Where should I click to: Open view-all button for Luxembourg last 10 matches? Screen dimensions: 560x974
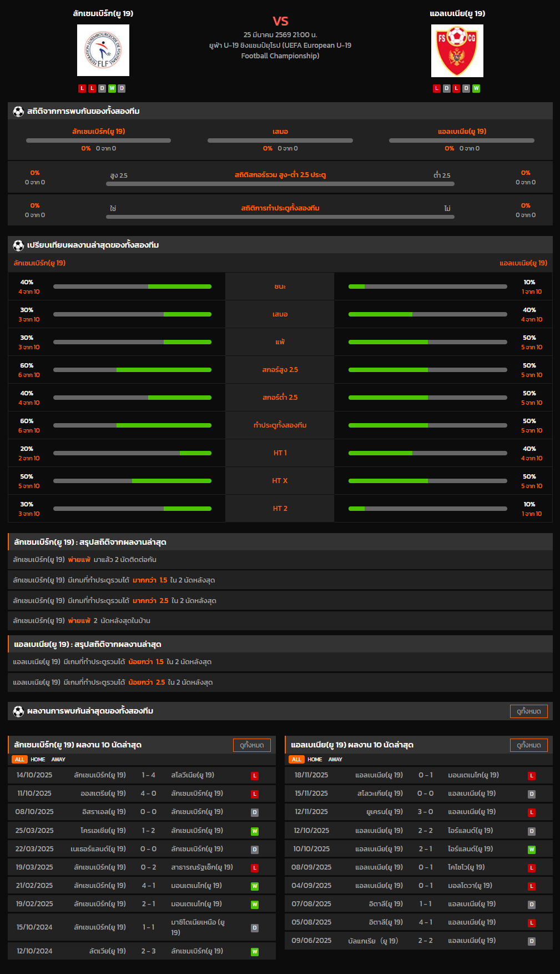click(252, 745)
